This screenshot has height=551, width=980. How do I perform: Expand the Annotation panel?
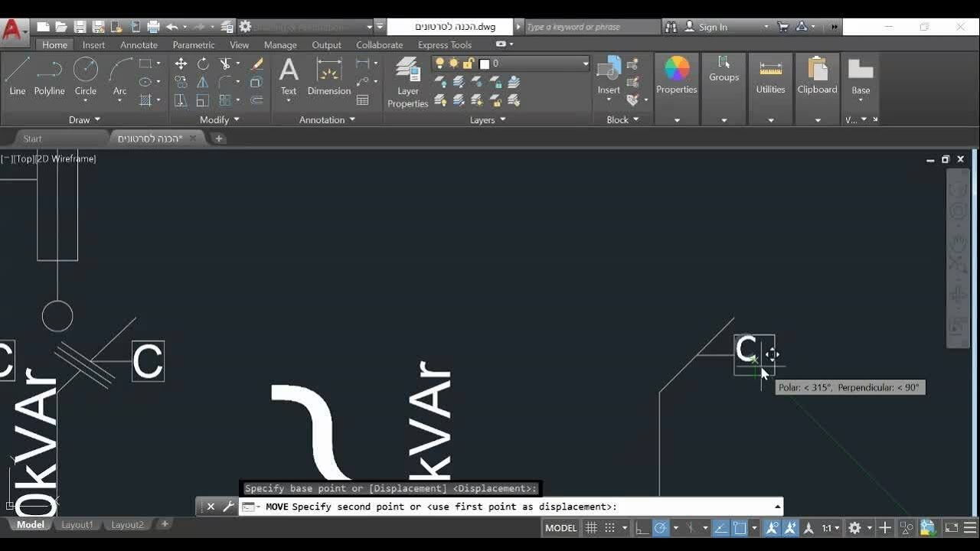[327, 119]
